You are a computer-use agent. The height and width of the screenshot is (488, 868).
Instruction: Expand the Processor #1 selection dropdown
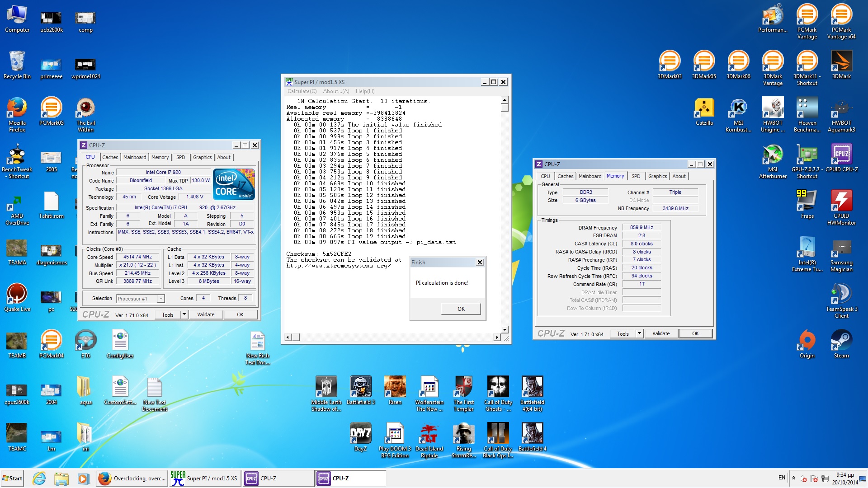pyautogui.click(x=160, y=298)
